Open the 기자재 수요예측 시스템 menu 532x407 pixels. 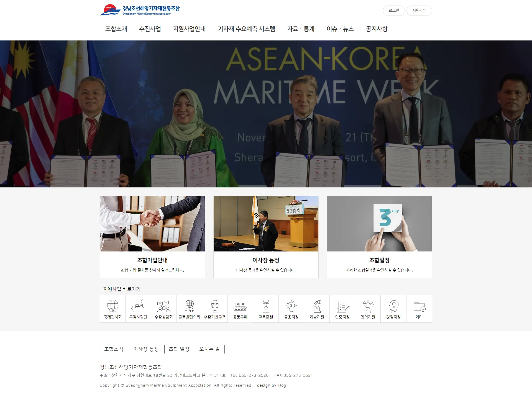click(246, 29)
